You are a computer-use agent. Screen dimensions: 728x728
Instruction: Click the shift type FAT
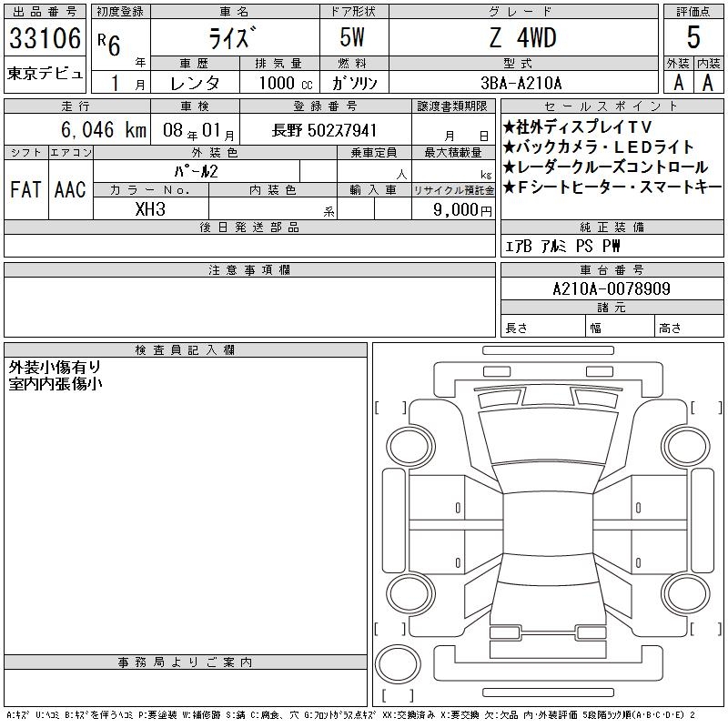(25, 189)
